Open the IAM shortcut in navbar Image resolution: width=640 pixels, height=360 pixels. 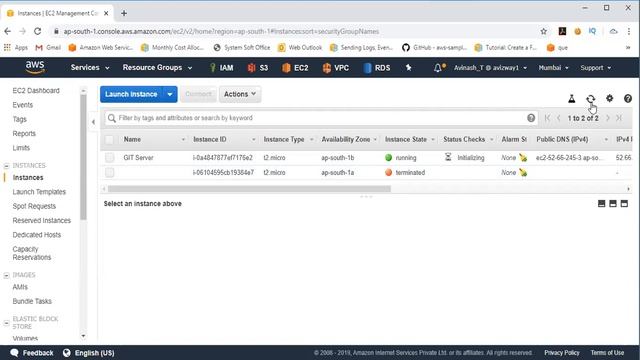[x=221, y=68]
